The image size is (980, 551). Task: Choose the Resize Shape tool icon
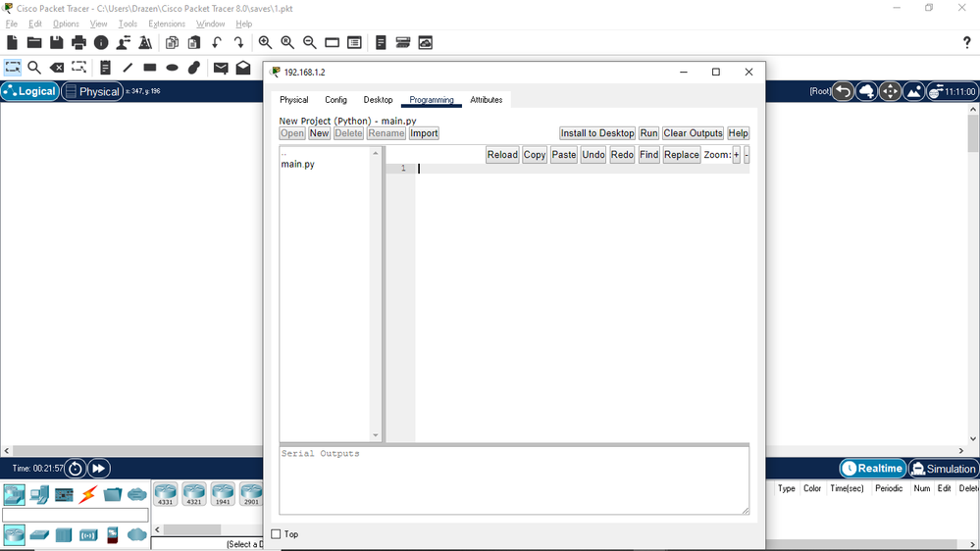click(x=78, y=68)
